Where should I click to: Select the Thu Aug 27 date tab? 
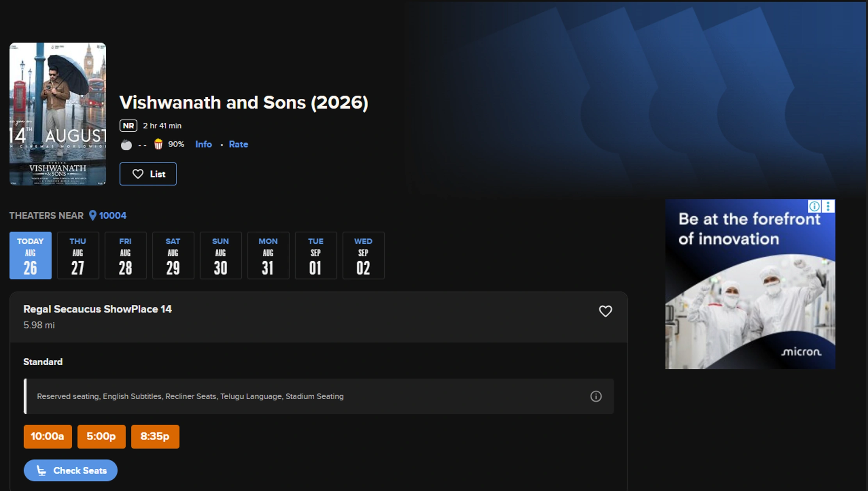click(x=78, y=255)
